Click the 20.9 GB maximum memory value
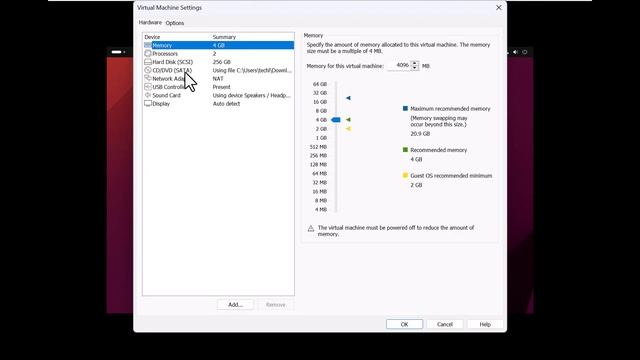 coord(420,134)
